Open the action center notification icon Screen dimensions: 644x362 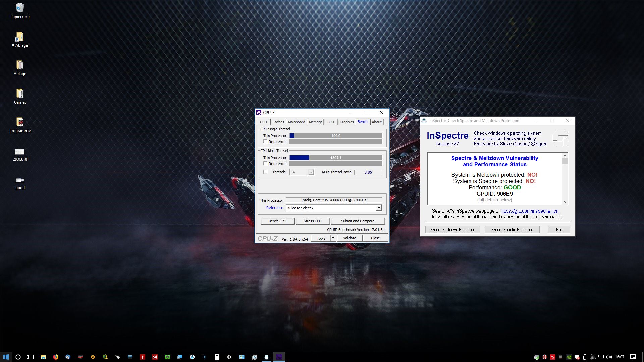(x=633, y=357)
